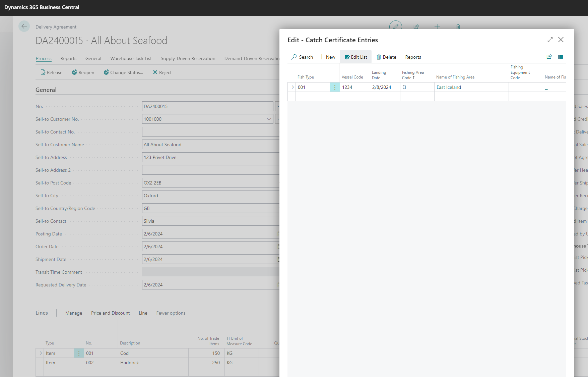588x377 pixels.
Task: Toggle Edit List mode
Action: tap(355, 57)
